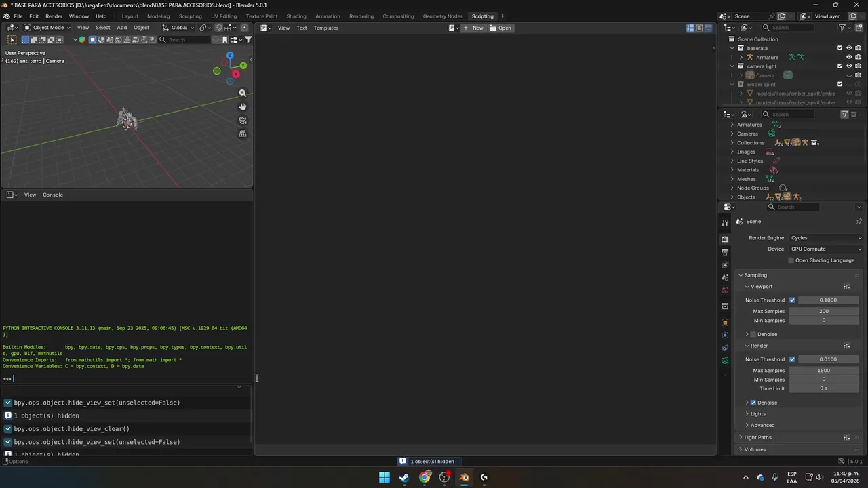Toggle the Armature eye visibility icon
Image resolution: width=868 pixels, height=488 pixels.
849,57
